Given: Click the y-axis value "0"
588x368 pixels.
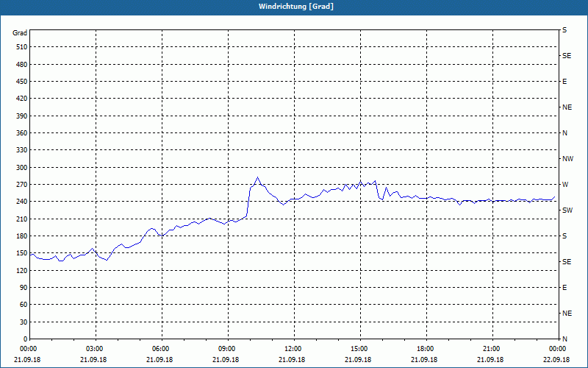Looking at the screenshot, I should [x=25, y=339].
